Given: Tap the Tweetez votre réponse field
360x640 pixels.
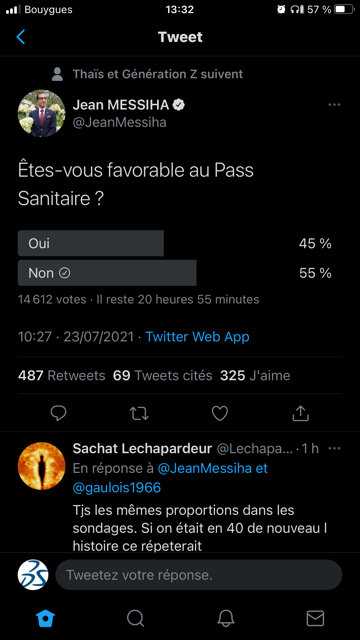Looking at the screenshot, I should [x=198, y=575].
